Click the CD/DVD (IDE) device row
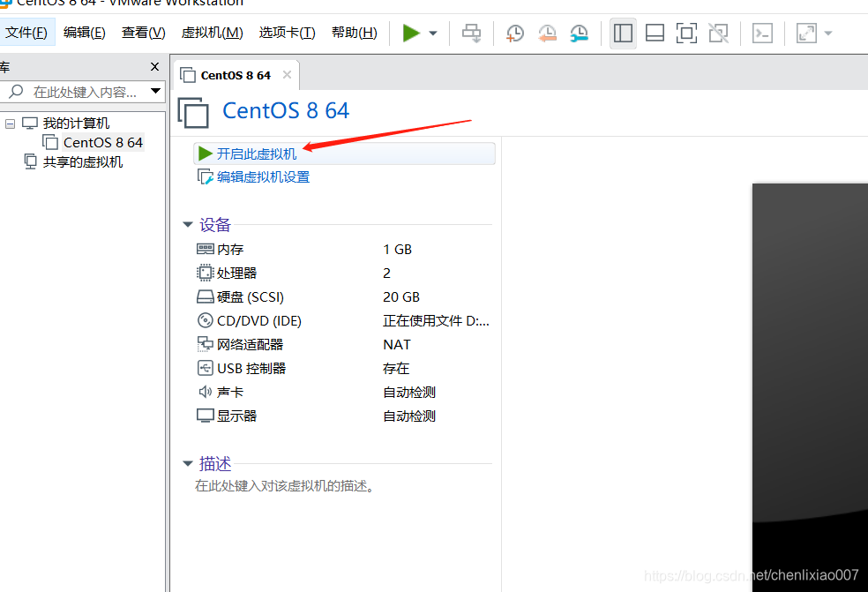 click(343, 320)
